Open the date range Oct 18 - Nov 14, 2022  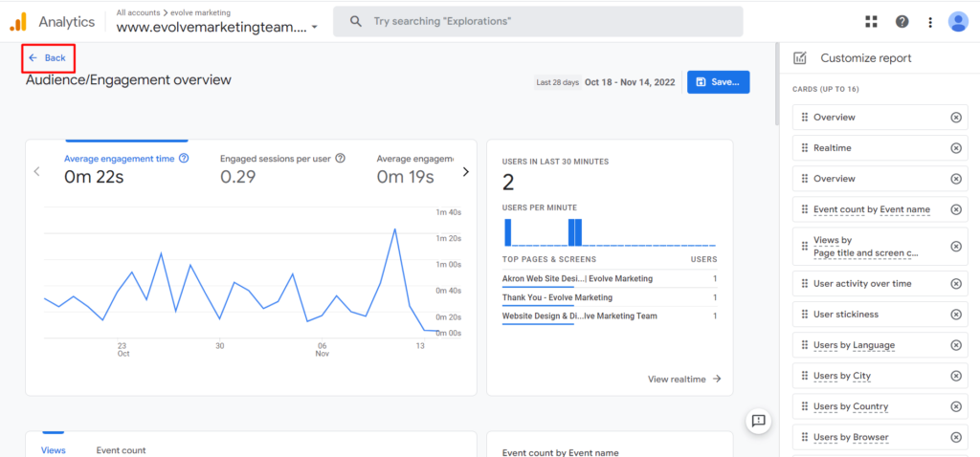click(630, 82)
